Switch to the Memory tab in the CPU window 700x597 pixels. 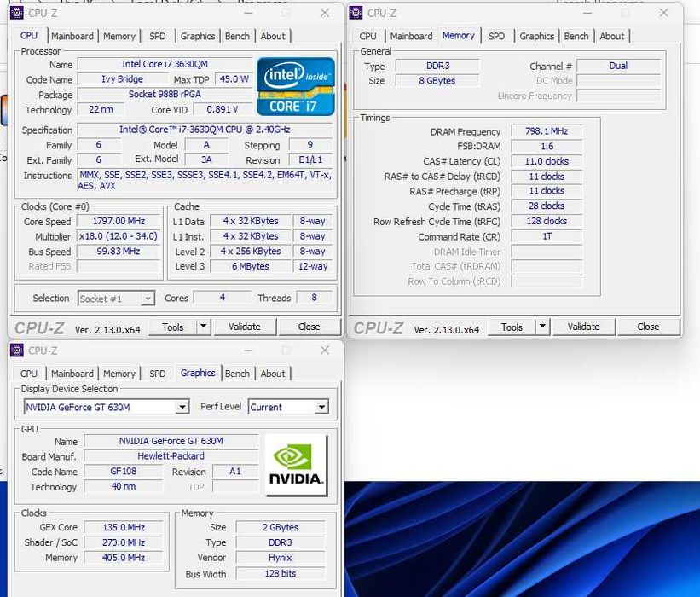click(x=119, y=36)
